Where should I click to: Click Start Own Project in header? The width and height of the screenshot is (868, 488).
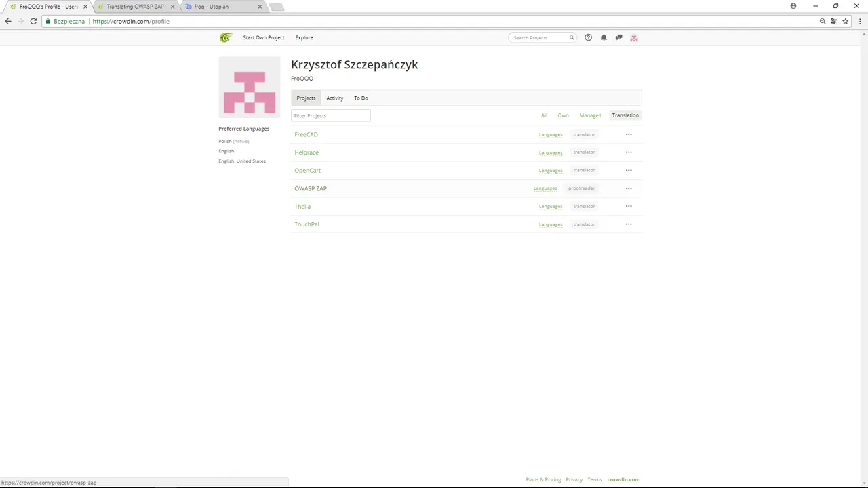click(264, 37)
